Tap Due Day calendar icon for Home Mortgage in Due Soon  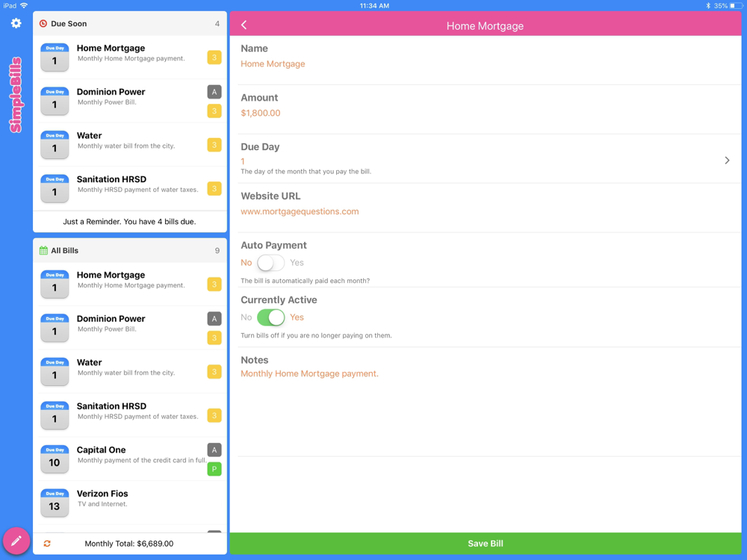(55, 57)
